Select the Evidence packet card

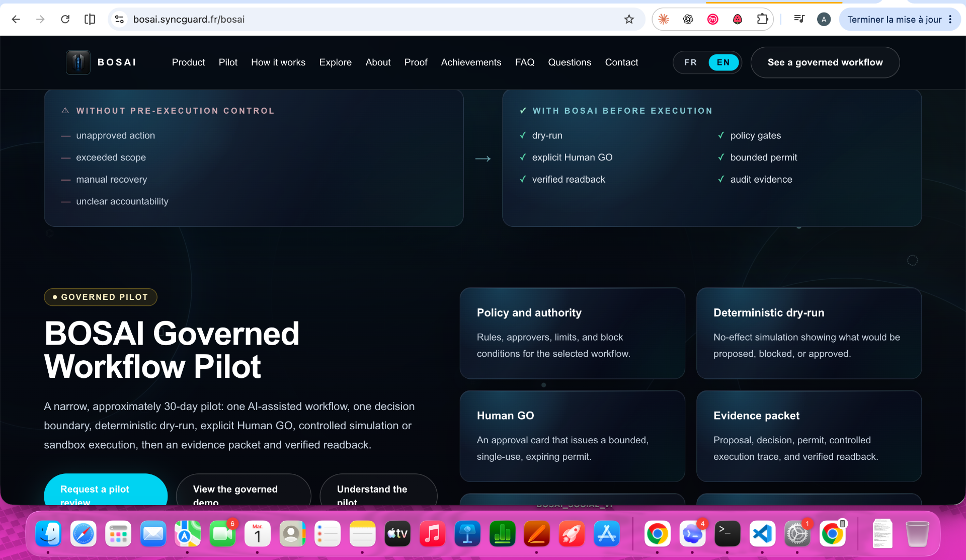[x=809, y=436]
